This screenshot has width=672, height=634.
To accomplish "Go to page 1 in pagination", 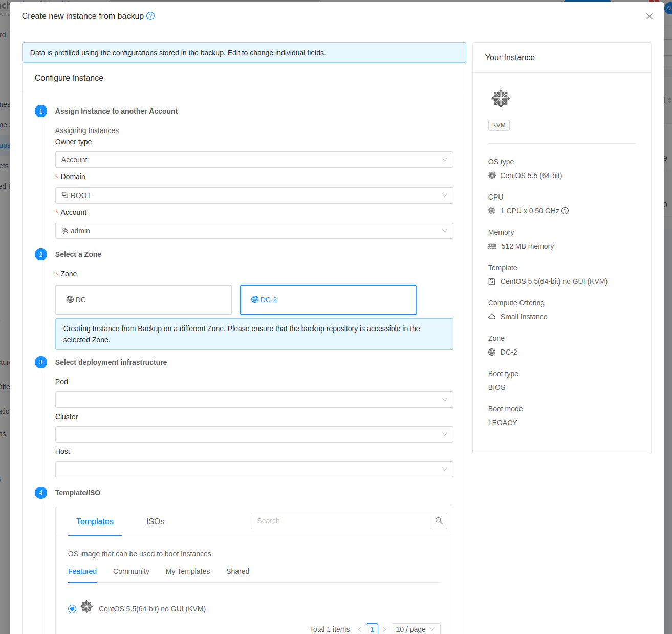I will coord(372,629).
